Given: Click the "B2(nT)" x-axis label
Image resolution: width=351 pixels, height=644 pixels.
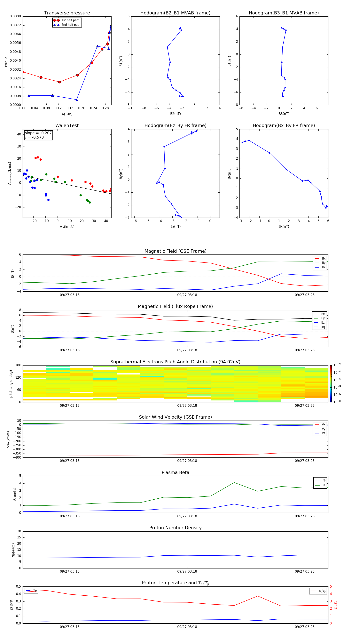Looking at the screenshot, I should tap(175, 114).
